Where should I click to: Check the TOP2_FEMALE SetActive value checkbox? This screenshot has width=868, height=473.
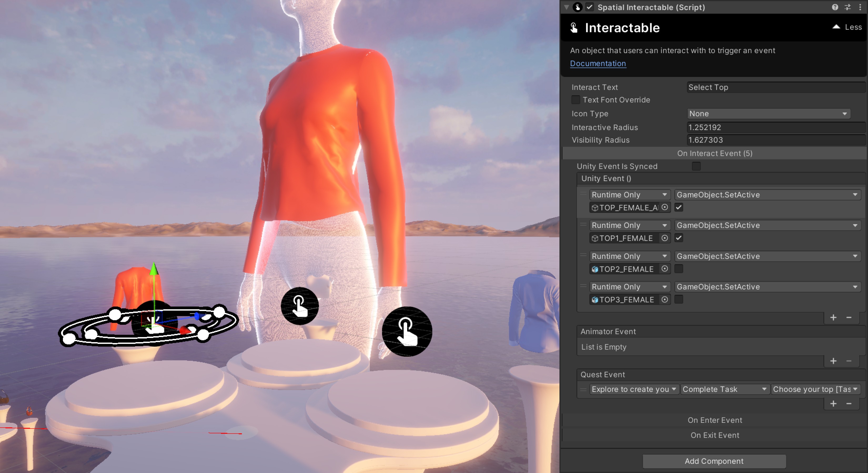click(x=679, y=269)
